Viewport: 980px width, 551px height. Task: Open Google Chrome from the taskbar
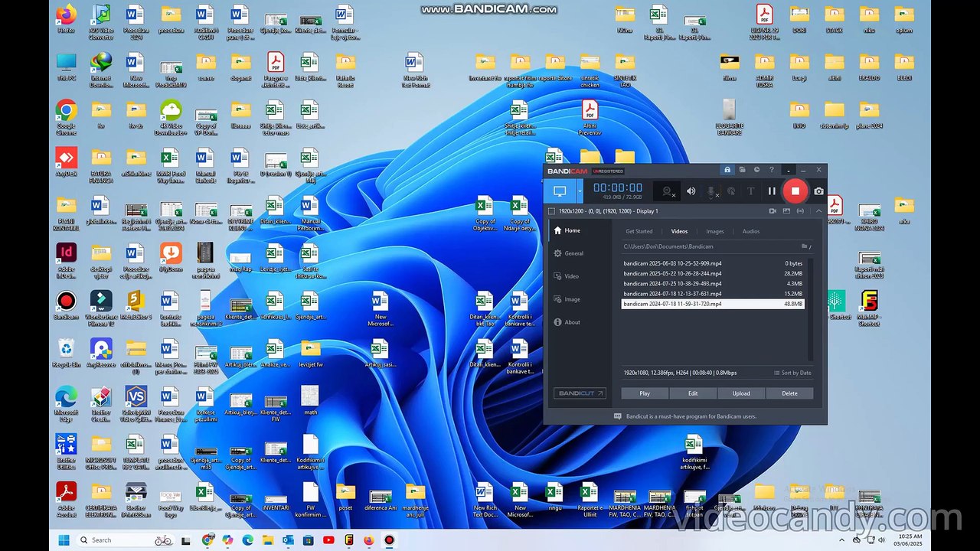click(x=207, y=540)
